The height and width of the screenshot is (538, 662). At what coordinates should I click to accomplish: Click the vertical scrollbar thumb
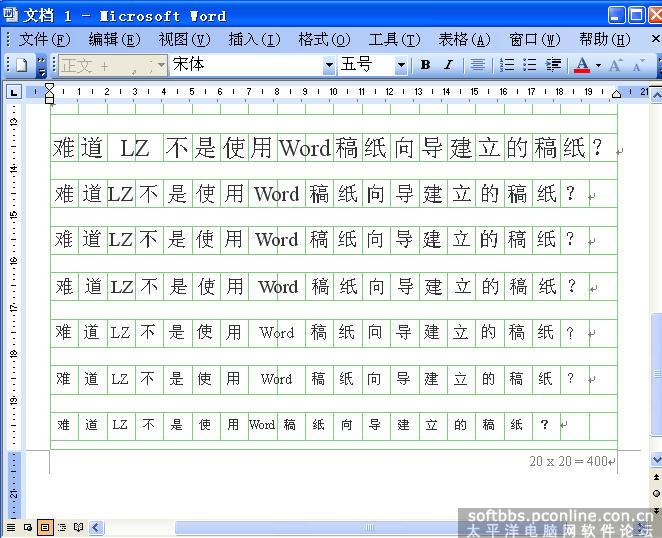click(x=656, y=374)
